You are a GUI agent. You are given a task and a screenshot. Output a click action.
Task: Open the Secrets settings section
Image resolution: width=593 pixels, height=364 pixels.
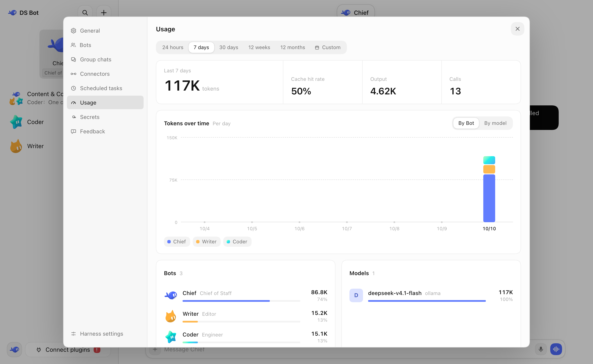click(105, 117)
